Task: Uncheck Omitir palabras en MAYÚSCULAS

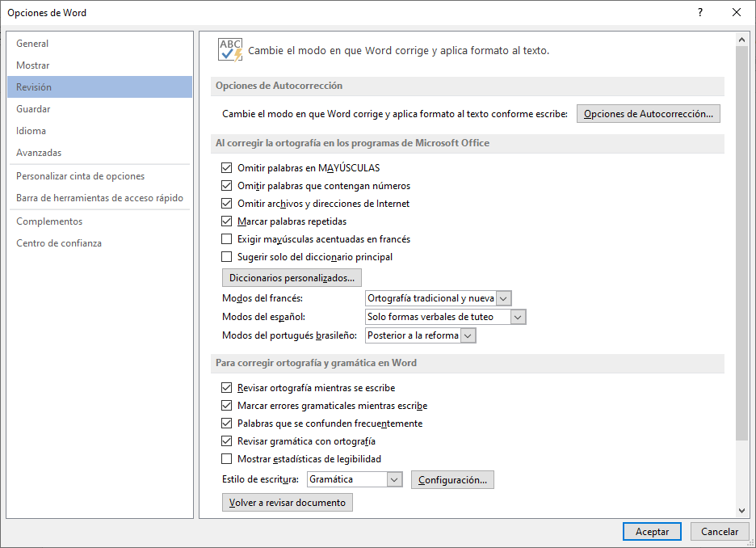Action: 227,168
